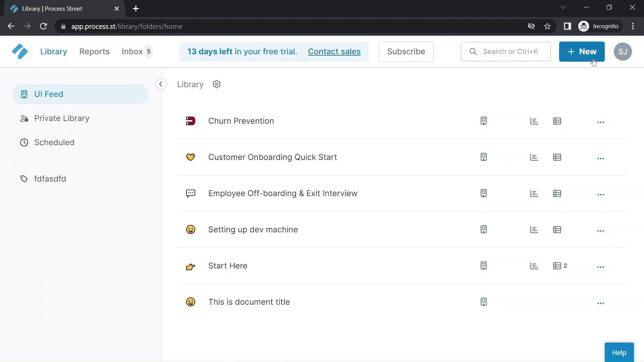Open more options for Churn Prevention

[x=600, y=122]
